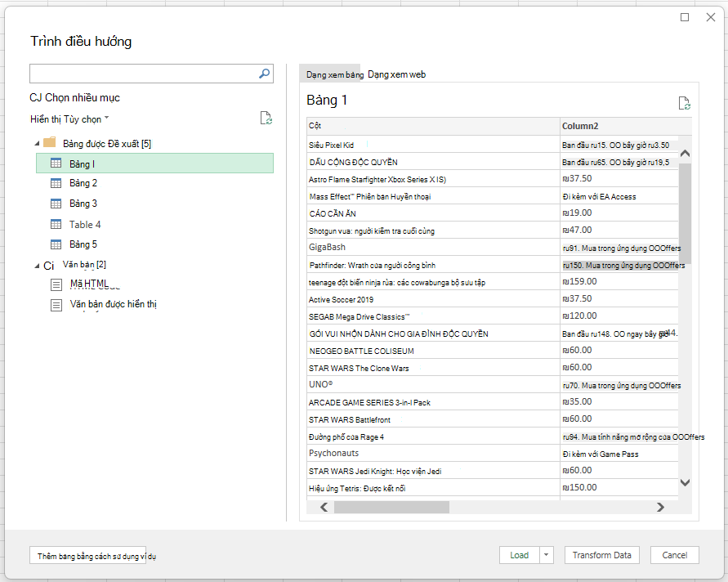Click the horizontal scrollbar thumb
Viewport: 728px width, 582px height.
click(x=391, y=508)
